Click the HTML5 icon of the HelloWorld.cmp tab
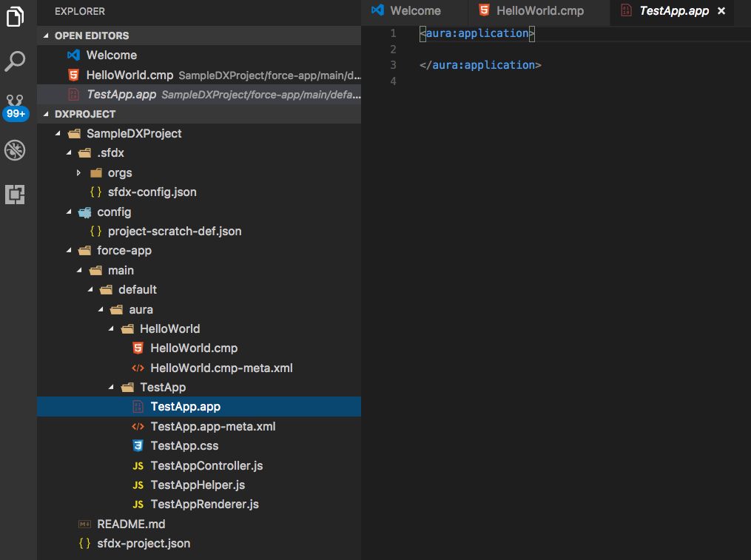Viewport: 751px width, 560px height. tap(484, 10)
